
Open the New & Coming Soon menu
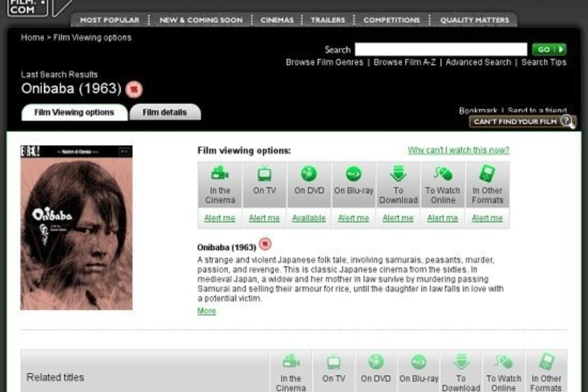point(201,20)
